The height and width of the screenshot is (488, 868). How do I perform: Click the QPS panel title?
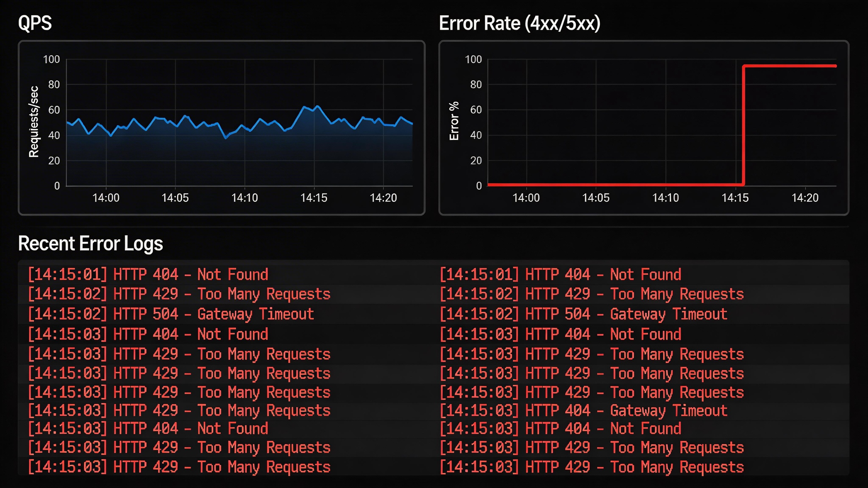[35, 23]
